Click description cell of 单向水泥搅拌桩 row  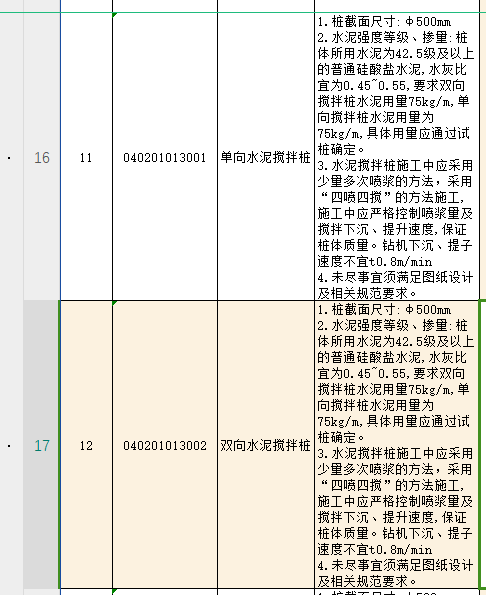397,157
